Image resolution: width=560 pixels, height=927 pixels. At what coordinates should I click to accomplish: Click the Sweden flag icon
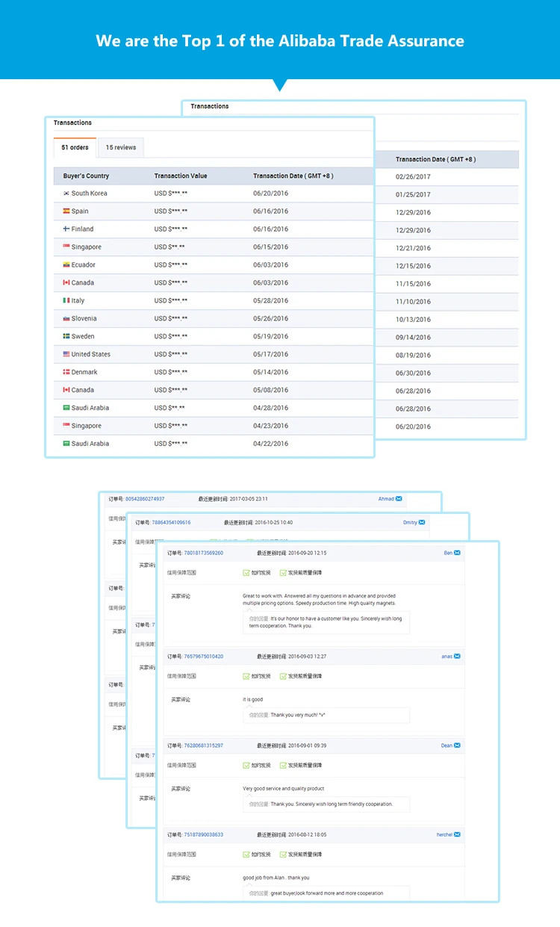point(66,337)
